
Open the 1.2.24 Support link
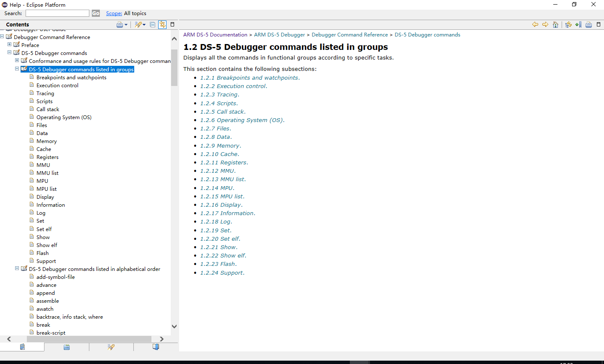(x=221, y=273)
